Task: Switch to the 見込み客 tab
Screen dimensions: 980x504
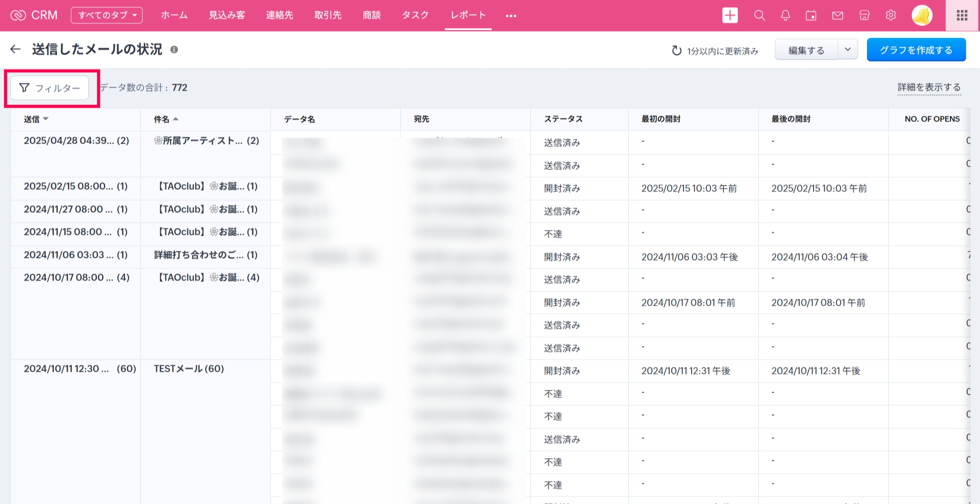Action: point(227,15)
